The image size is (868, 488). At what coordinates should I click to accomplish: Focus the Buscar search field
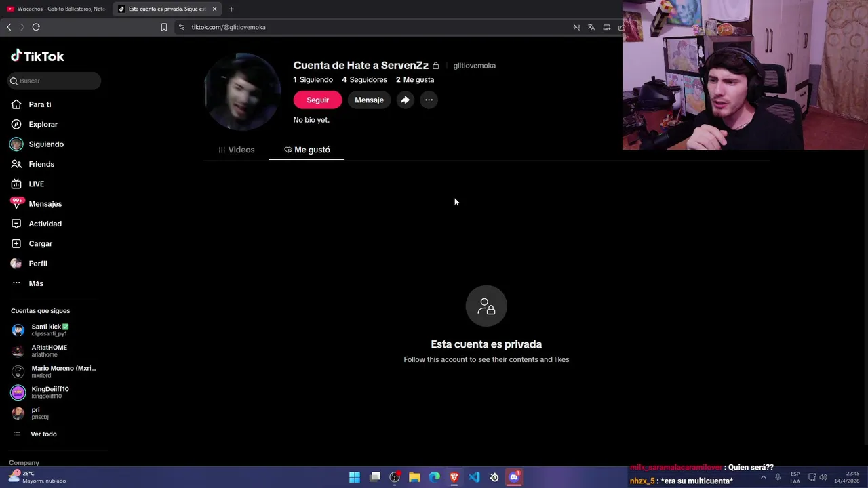54,81
